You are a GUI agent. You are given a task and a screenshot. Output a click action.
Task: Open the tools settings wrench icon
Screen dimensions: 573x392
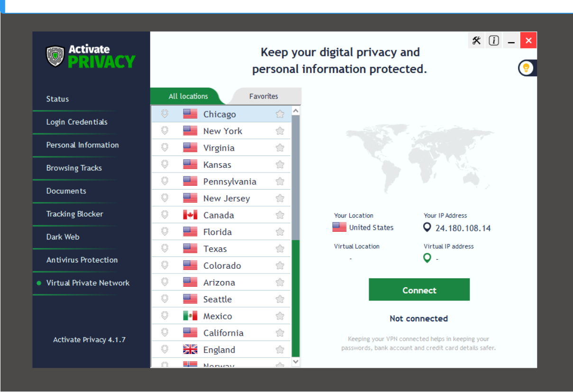pos(476,41)
